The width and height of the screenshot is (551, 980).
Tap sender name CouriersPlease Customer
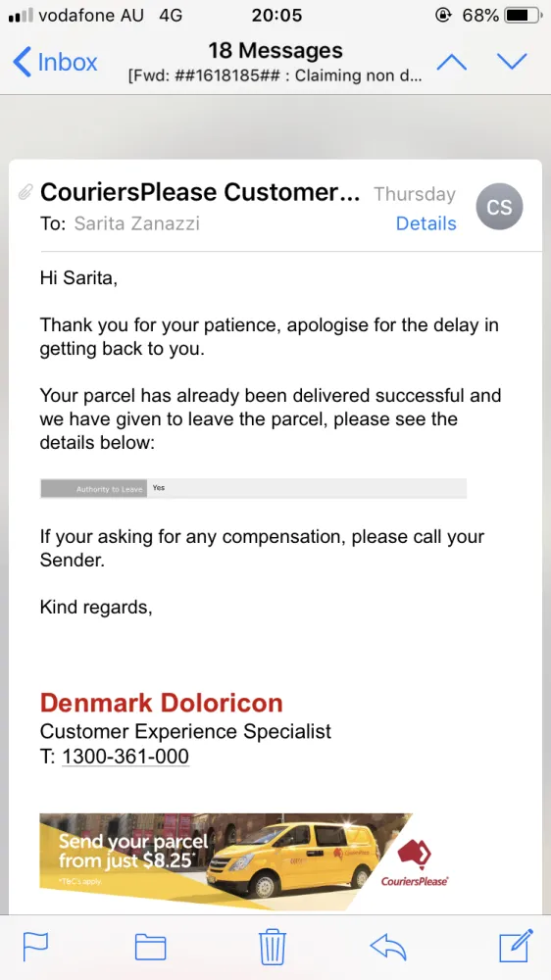pyautogui.click(x=200, y=192)
